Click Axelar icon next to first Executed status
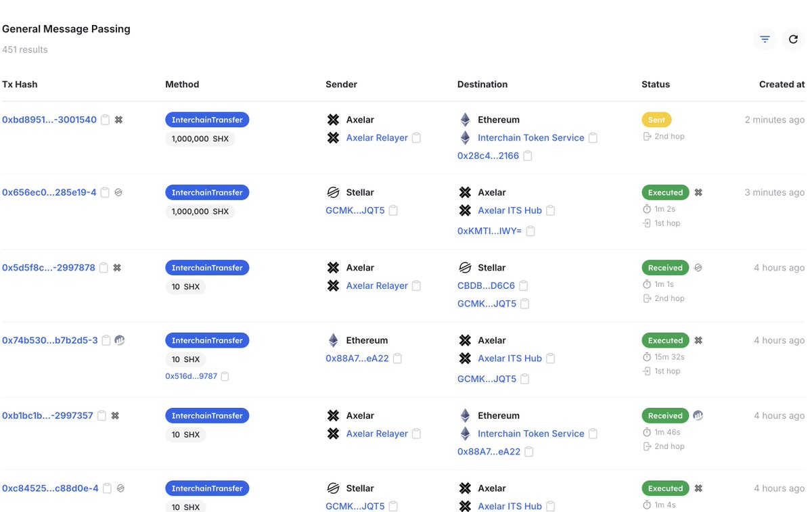 [698, 192]
